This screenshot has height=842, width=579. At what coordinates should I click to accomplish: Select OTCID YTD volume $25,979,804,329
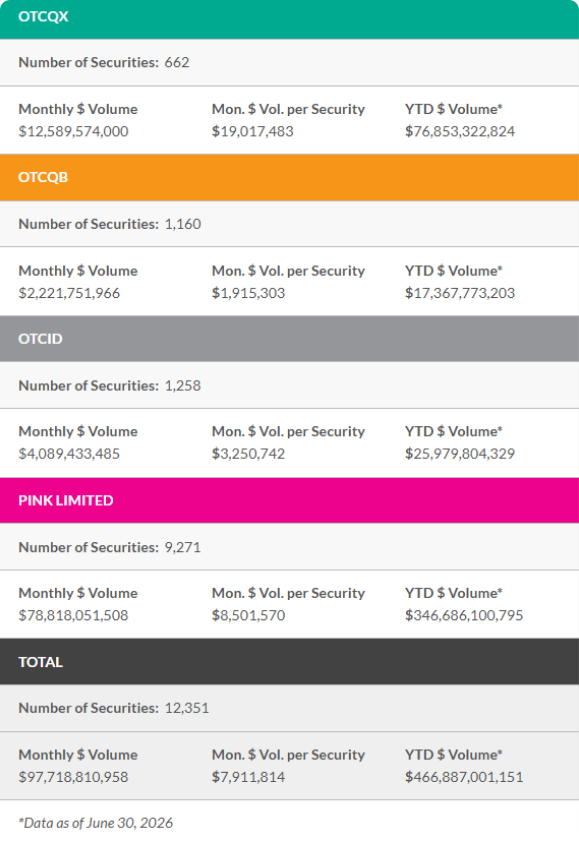coord(460,454)
